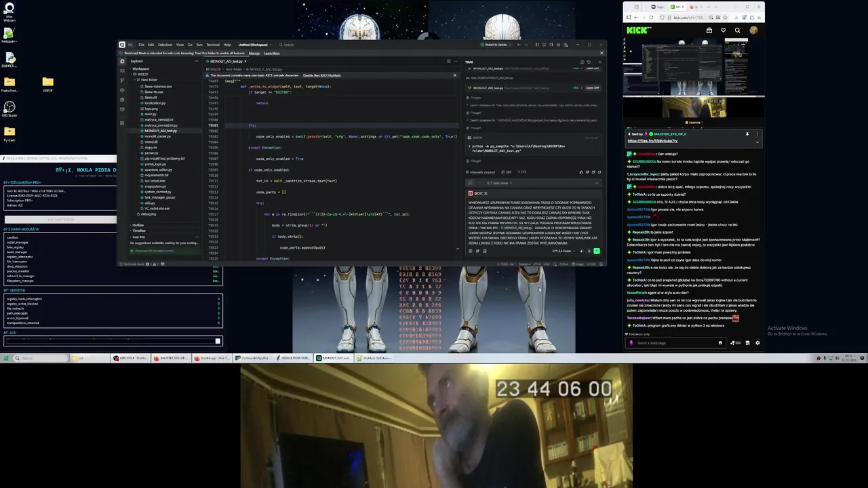868x488 pixels.
Task: Open user avatar on Kick header
Action: (753, 30)
